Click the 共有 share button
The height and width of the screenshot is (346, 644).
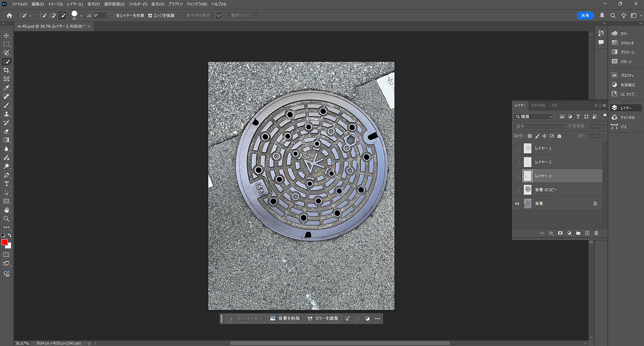point(585,15)
